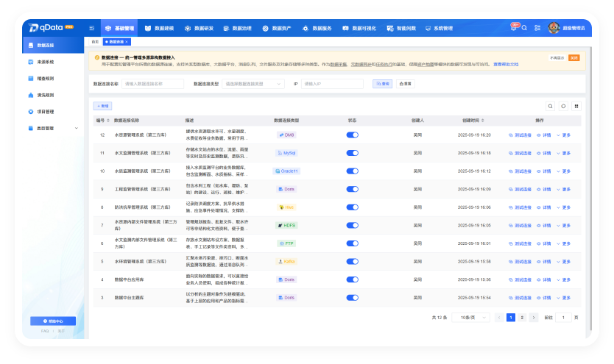Viewport: 614px width, 364px height.
Task: Open the 查看帮助文档 link
Action: 506,65
